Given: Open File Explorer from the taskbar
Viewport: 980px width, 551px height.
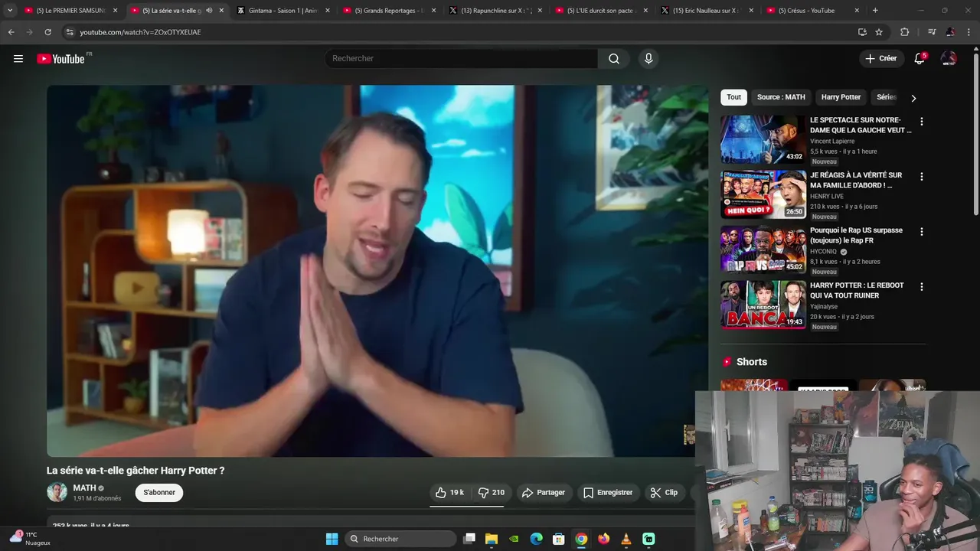Looking at the screenshot, I should [492, 539].
